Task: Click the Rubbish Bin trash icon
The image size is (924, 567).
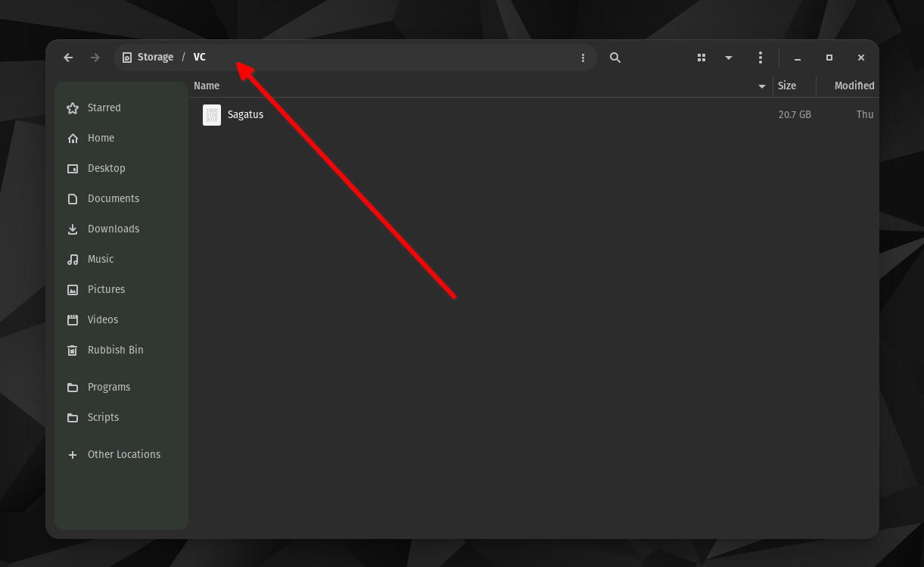Action: pyautogui.click(x=73, y=350)
